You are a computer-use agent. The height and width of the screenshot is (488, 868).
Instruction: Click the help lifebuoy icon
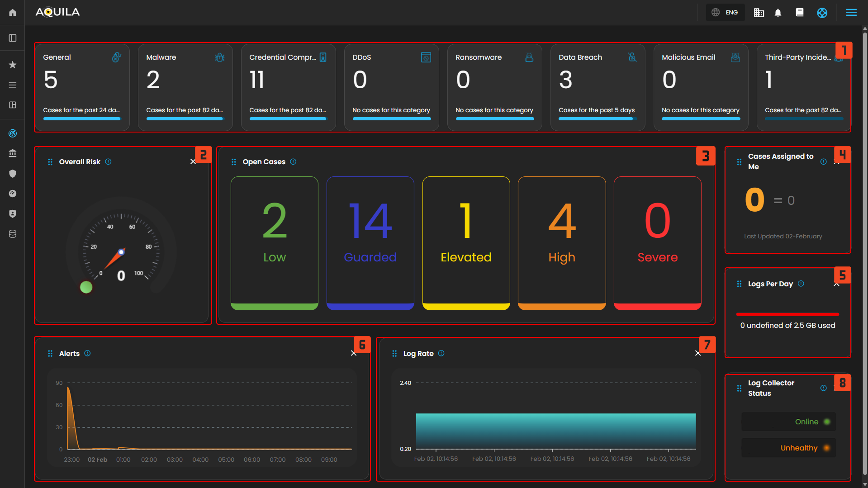point(822,13)
